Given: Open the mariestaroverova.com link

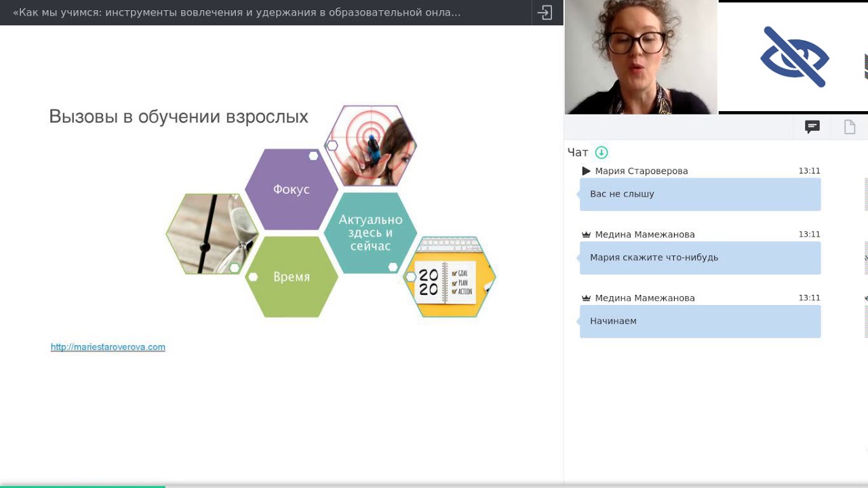Looking at the screenshot, I should [x=108, y=347].
